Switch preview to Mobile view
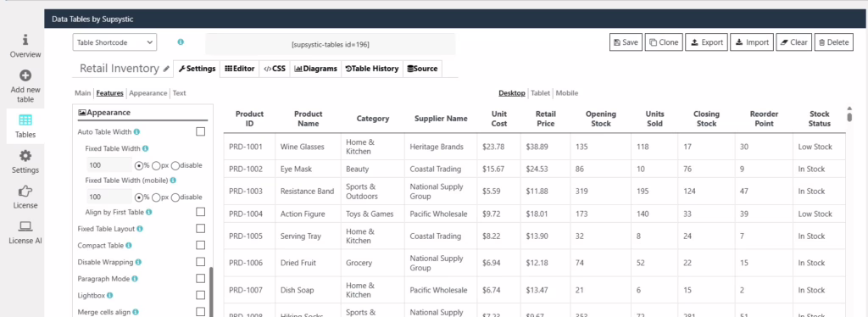868x317 pixels. pyautogui.click(x=567, y=93)
